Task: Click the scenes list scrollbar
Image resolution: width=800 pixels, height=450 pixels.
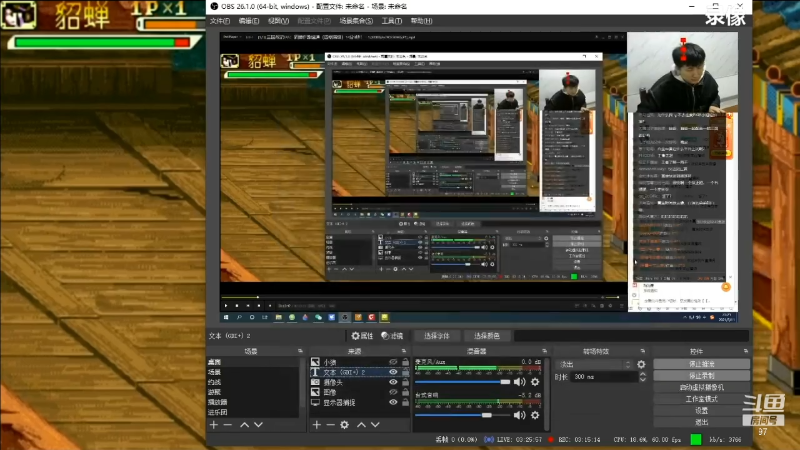Action: click(303, 382)
